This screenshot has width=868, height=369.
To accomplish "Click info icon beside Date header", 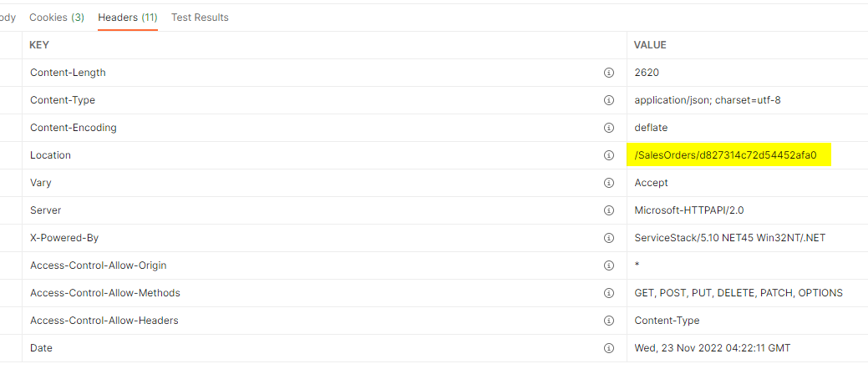I will [x=609, y=348].
